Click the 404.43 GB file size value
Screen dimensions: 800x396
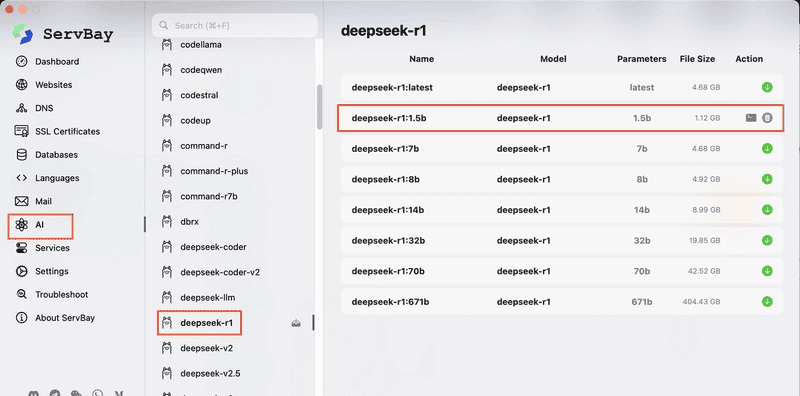click(x=702, y=302)
